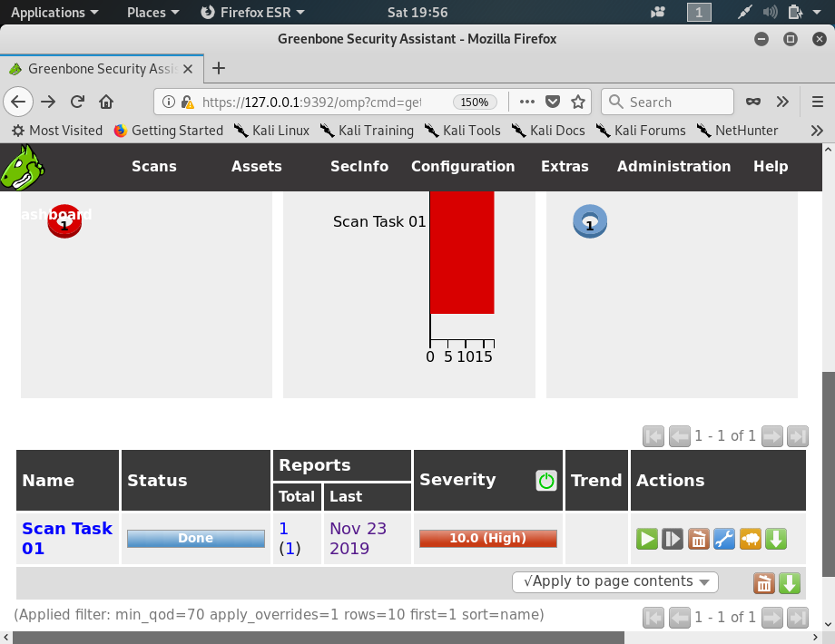Click the Firefox Search input field
The image size is (835, 644).
click(x=667, y=102)
